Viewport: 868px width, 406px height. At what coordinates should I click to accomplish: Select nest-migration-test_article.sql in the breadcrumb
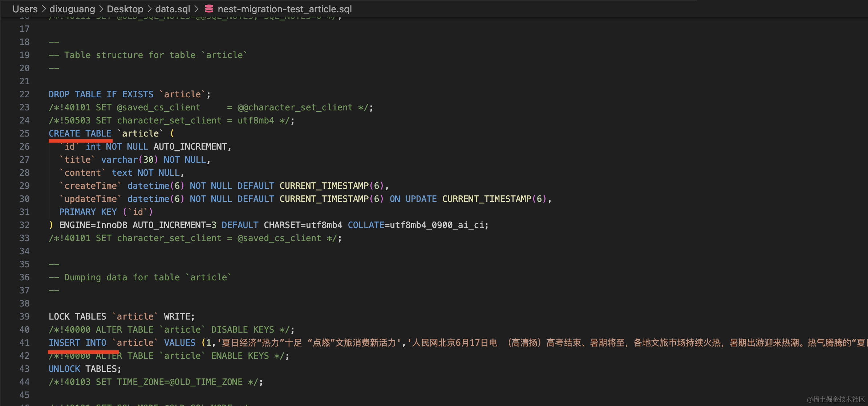[x=284, y=9]
